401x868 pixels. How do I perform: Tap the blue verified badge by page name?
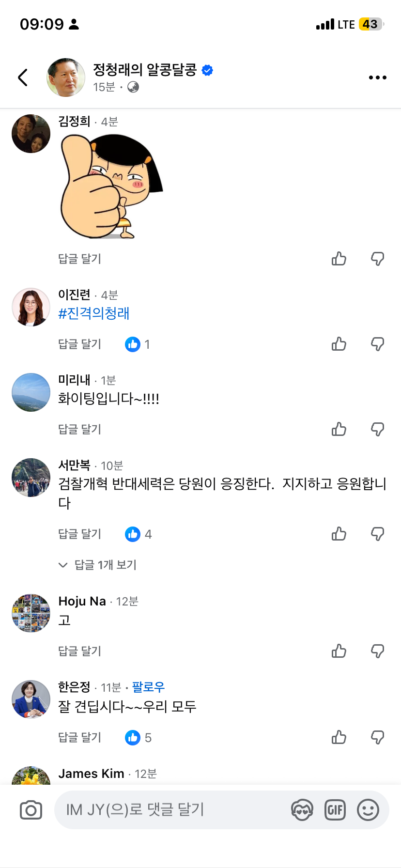(207, 70)
